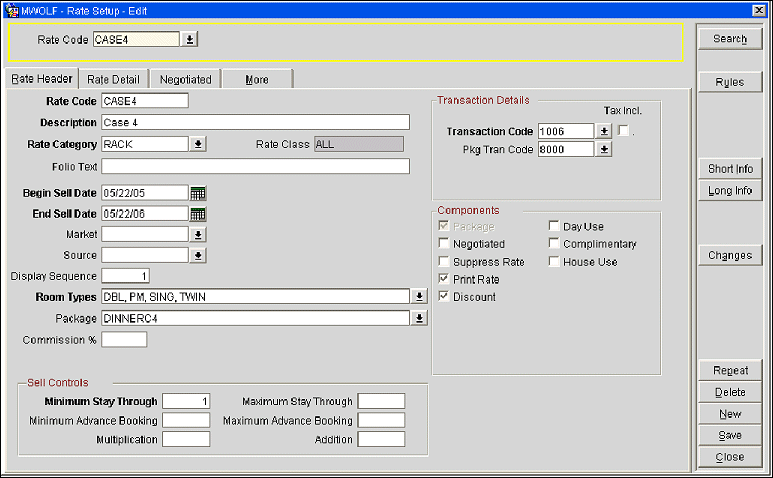This screenshot has width=773, height=478.
Task: Expand the top Rate Code dropdown
Action: click(x=190, y=40)
